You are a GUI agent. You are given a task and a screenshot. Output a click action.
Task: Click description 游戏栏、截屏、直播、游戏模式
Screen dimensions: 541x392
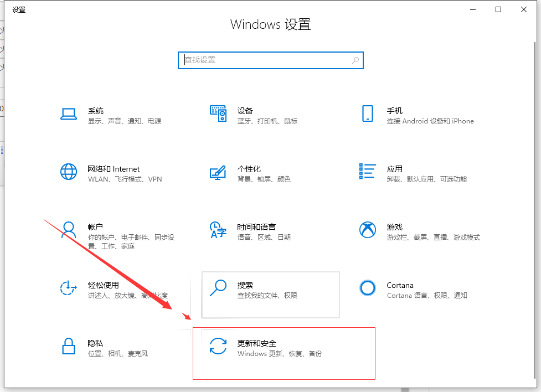pos(434,238)
